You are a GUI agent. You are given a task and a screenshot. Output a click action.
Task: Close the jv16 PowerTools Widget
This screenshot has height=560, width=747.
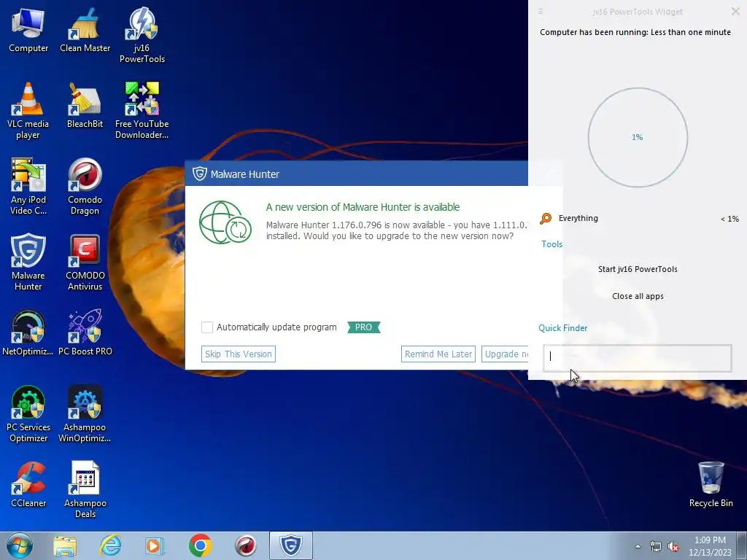click(x=735, y=12)
